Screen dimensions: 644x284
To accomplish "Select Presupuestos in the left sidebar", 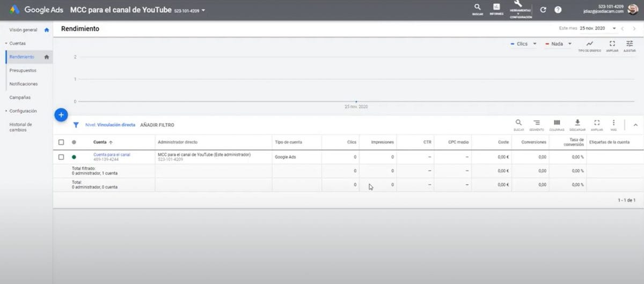I will click(23, 70).
